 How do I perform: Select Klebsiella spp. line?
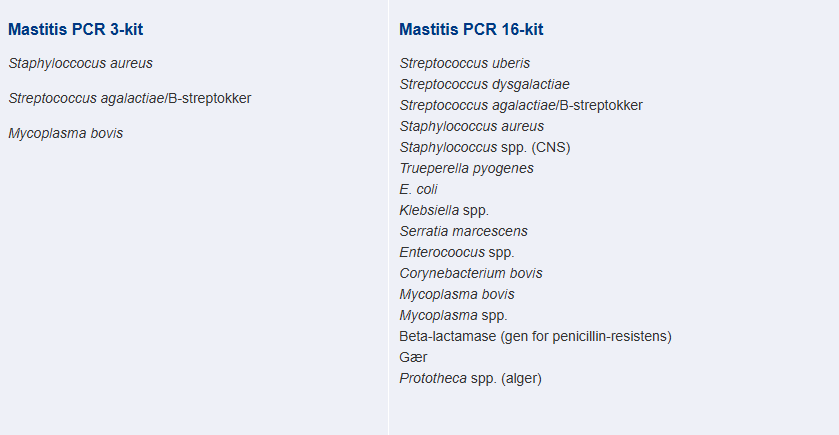click(444, 210)
